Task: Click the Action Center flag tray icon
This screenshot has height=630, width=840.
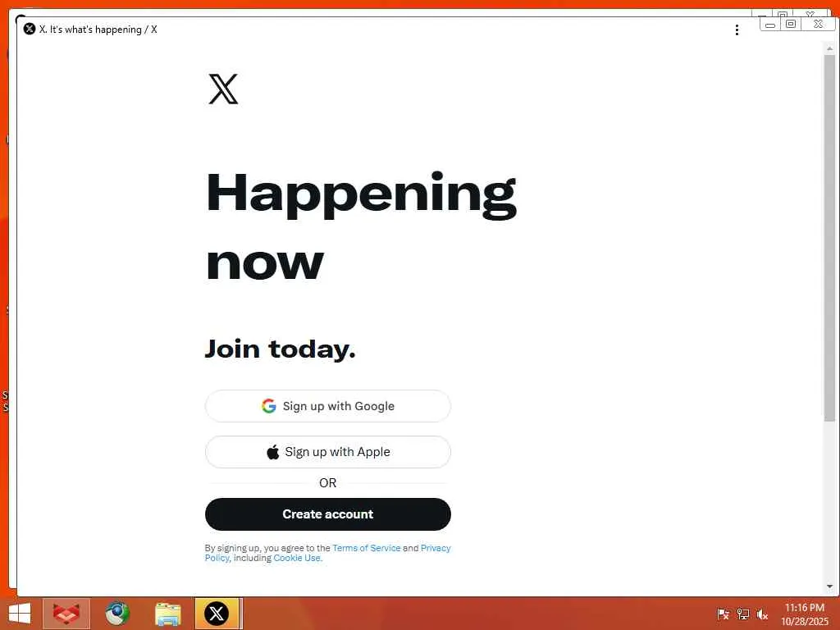Action: [723, 614]
